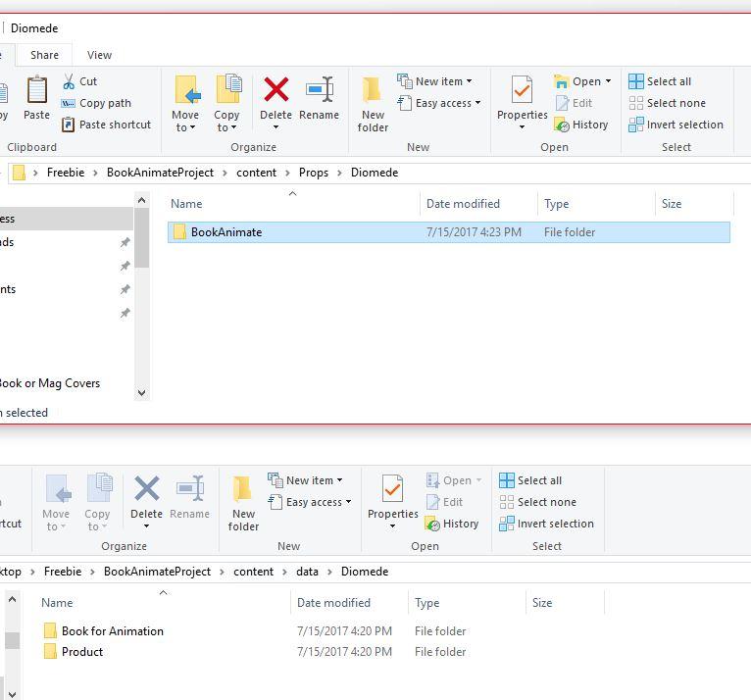This screenshot has height=700, width=751.
Task: Click Book or Mag Covers in navigation pane
Action: coord(49,383)
